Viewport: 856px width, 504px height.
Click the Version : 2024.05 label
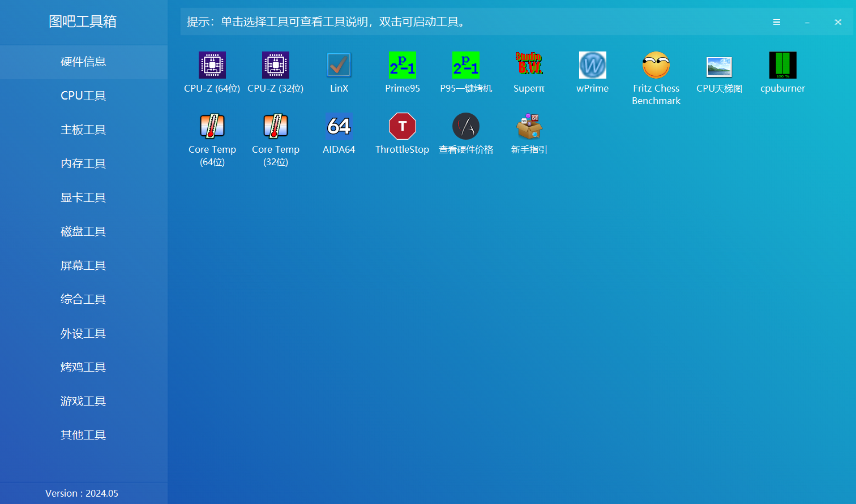pyautogui.click(x=82, y=493)
